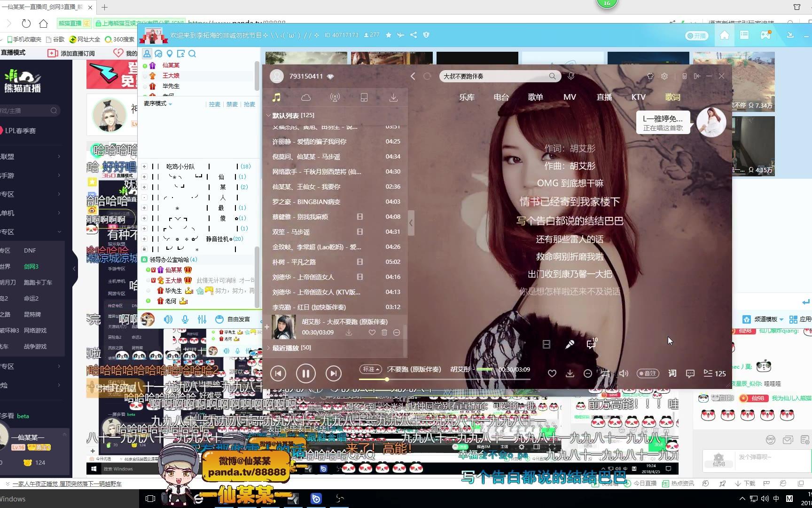Screen dimensions: 812x508
Task: Click the song progress slider
Action: point(445,379)
